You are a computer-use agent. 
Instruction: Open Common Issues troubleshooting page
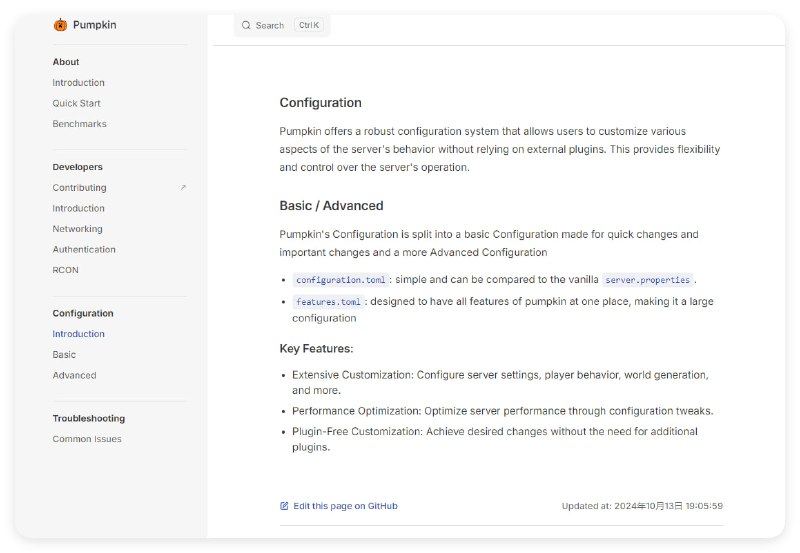[87, 439]
